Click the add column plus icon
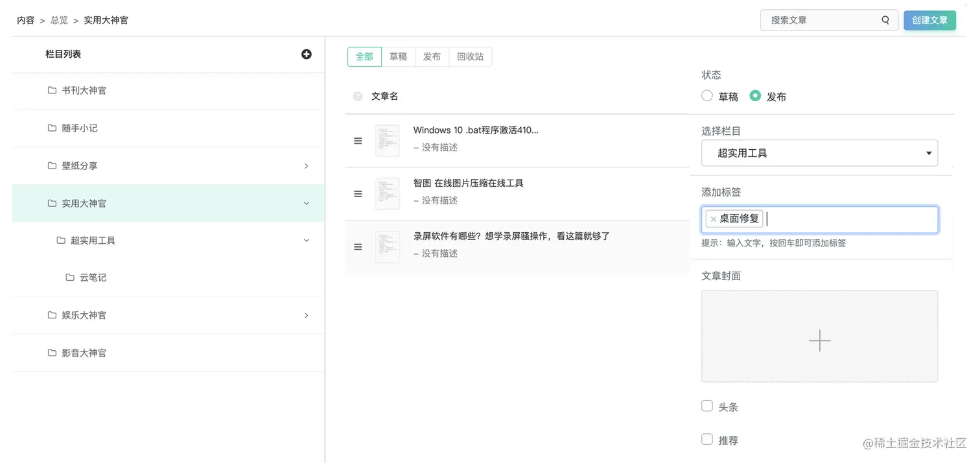The width and height of the screenshot is (980, 463). coord(307,54)
